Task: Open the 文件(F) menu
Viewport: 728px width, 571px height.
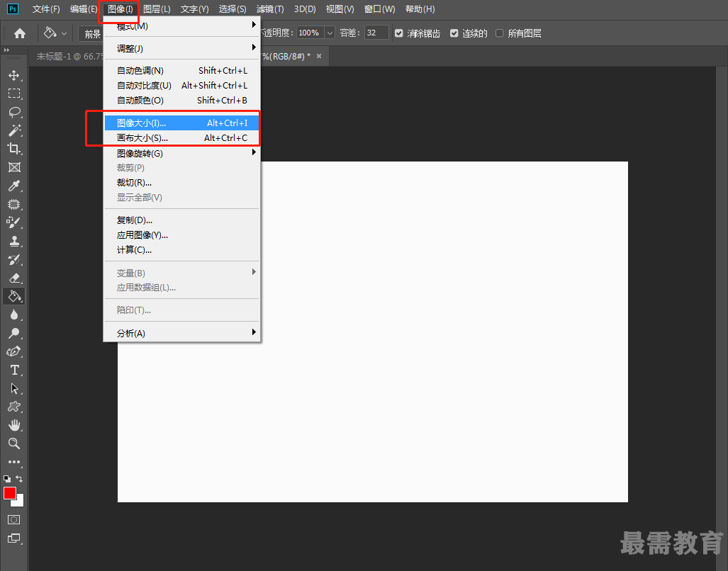Action: coord(46,9)
